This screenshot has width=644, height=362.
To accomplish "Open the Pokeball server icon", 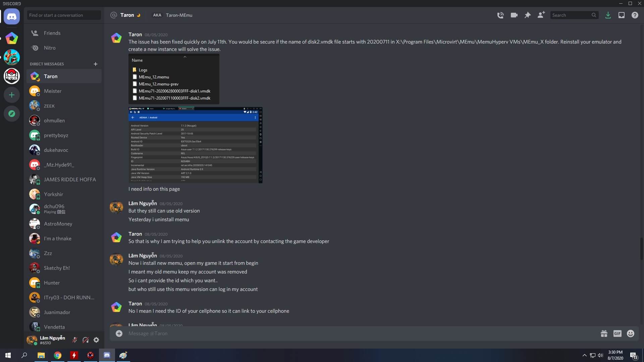I will click(x=12, y=76).
